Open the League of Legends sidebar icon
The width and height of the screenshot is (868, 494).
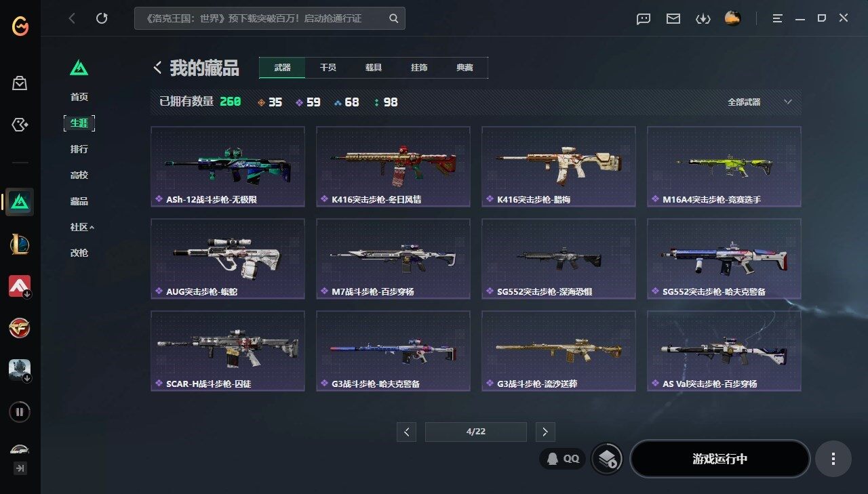pyautogui.click(x=20, y=243)
